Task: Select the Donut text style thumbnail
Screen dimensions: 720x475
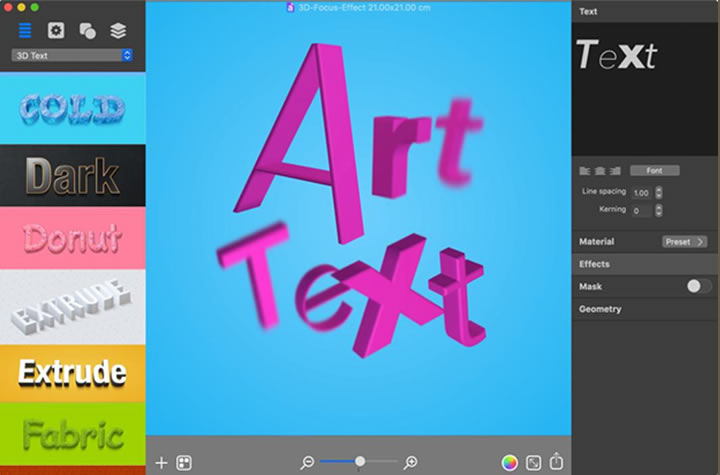Action: point(73,238)
